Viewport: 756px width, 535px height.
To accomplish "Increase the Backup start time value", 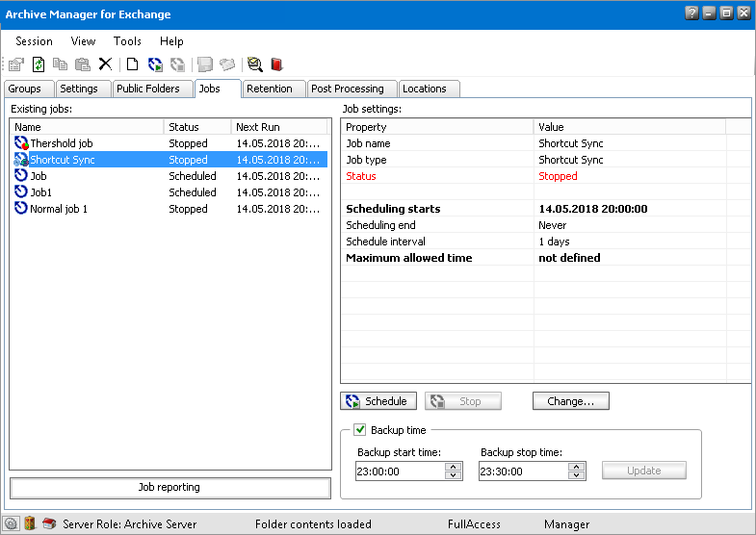I will pyautogui.click(x=453, y=467).
